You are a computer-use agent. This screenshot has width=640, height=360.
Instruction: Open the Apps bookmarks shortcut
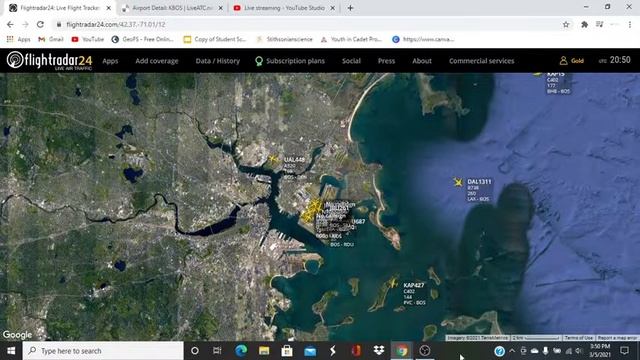pos(19,39)
